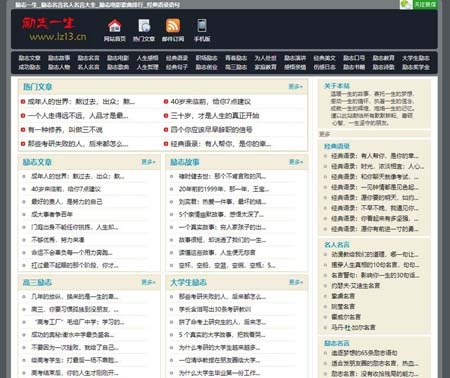Open sidebar item '追逐梦想的65条励志语句'
This screenshot has height=378, width=450.
[364, 353]
